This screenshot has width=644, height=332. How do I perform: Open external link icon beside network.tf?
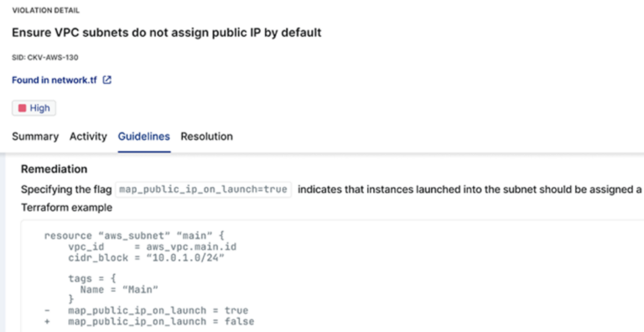pyautogui.click(x=106, y=80)
